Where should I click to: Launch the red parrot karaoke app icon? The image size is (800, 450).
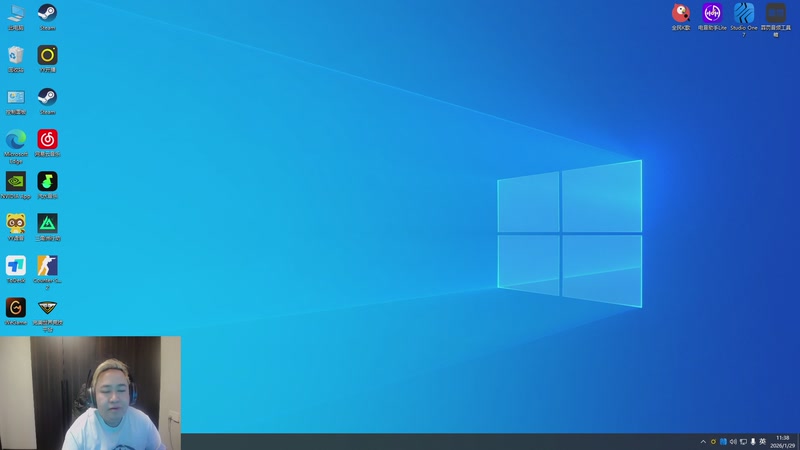point(681,17)
